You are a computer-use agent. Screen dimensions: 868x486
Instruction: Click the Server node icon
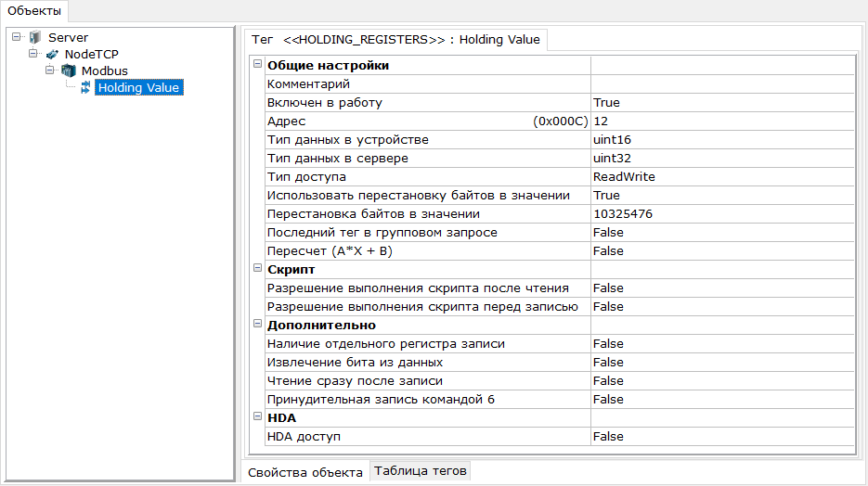pos(35,38)
